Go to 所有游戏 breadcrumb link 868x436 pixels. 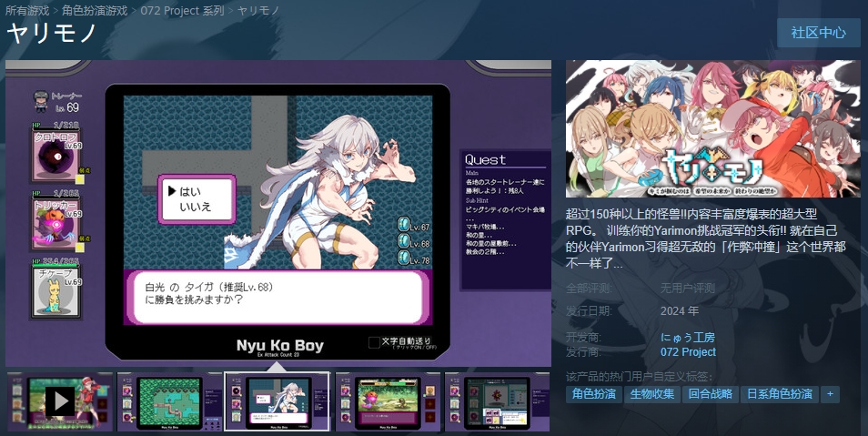coord(27,11)
